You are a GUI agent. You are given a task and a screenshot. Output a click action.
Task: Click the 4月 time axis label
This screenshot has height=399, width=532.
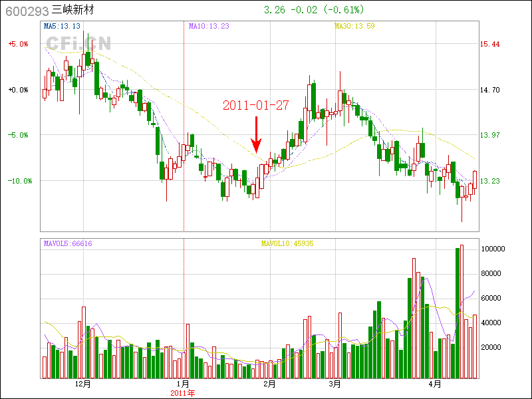pos(434,384)
